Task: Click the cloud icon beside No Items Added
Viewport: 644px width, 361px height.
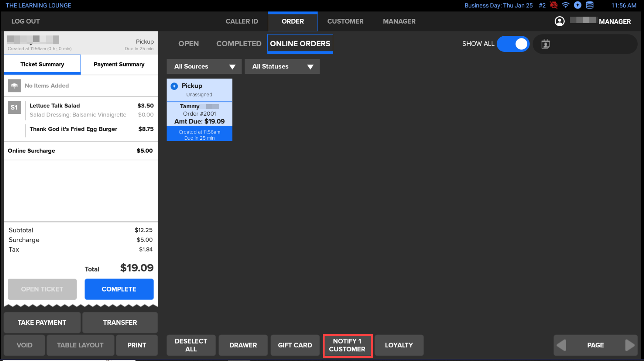Action: pos(14,86)
